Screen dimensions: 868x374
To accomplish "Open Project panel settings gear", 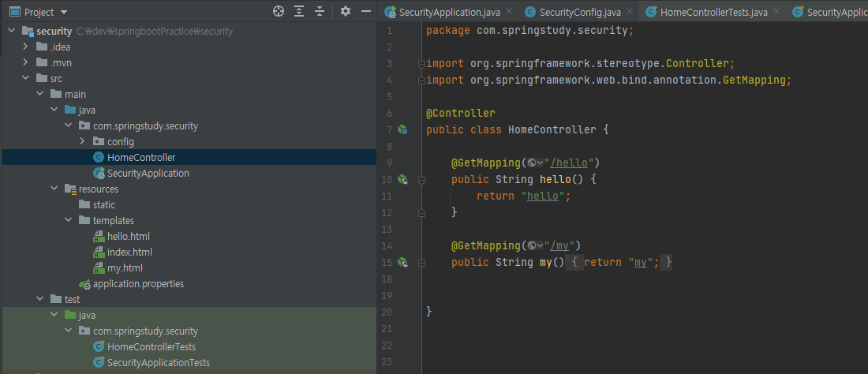I will (x=346, y=12).
